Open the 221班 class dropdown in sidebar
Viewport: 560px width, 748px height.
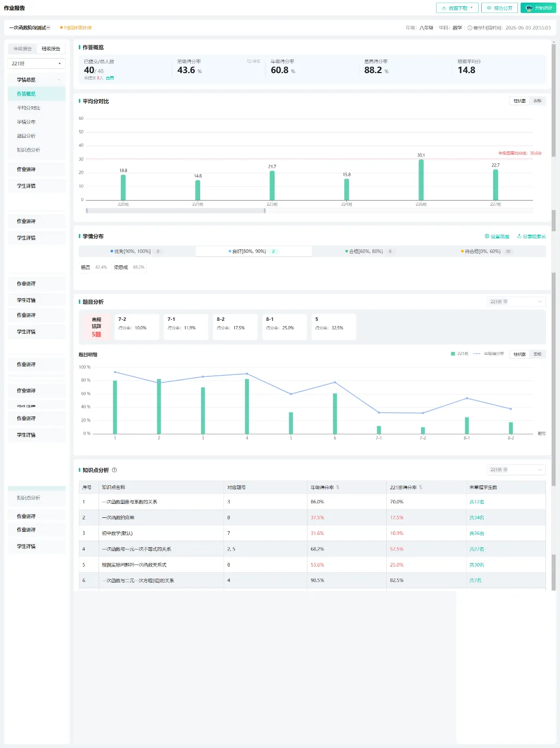coord(36,64)
